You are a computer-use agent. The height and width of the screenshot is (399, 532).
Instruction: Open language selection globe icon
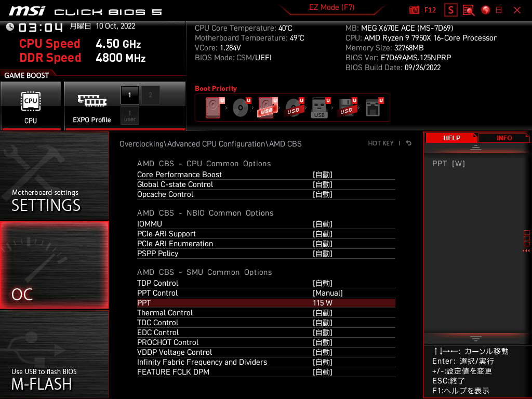pyautogui.click(x=485, y=10)
